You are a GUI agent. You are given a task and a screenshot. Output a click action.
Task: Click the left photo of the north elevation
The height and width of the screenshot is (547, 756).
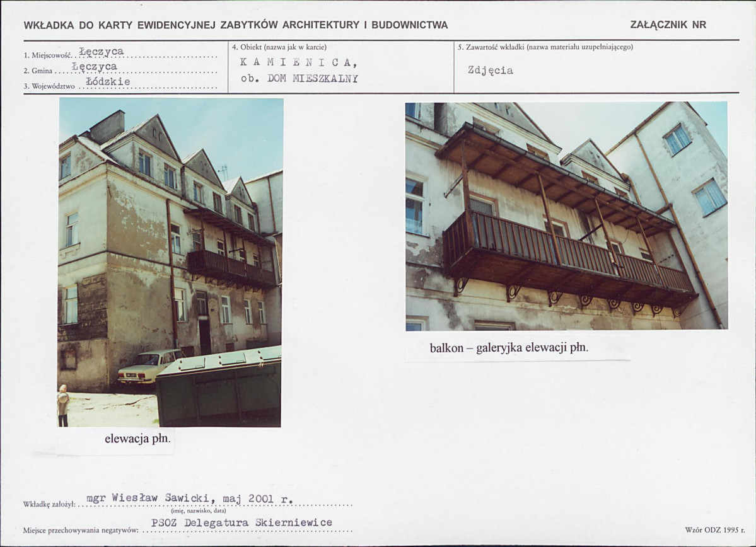pyautogui.click(x=170, y=263)
